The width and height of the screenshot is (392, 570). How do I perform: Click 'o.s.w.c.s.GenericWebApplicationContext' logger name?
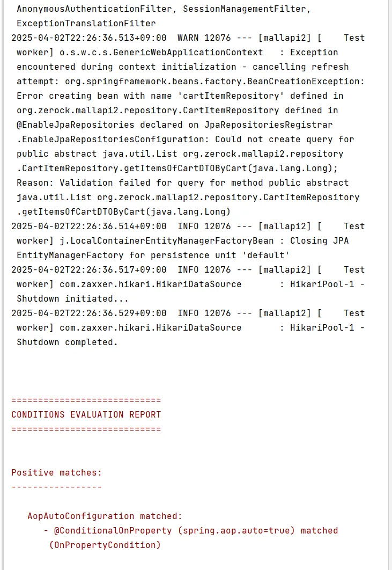[x=161, y=53]
